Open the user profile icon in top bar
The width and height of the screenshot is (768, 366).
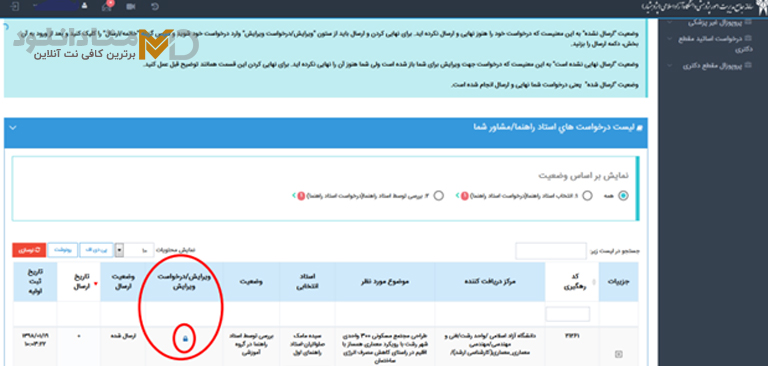[x=84, y=6]
